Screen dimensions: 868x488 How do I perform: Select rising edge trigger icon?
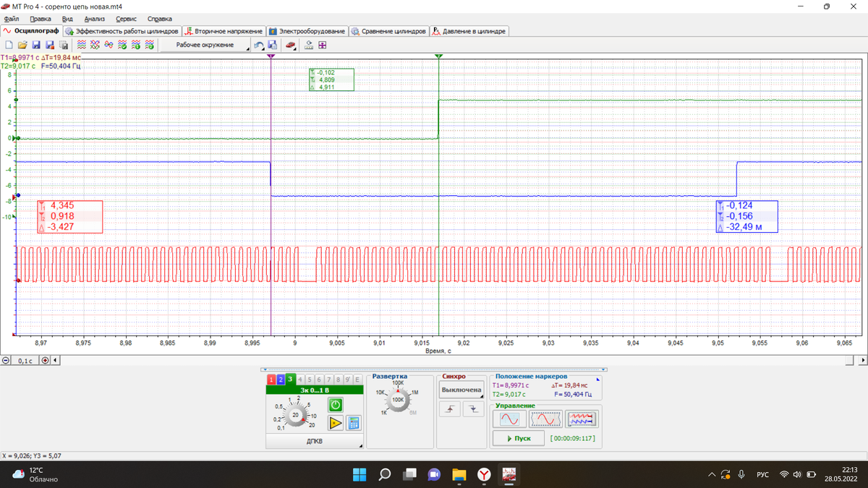pyautogui.click(x=451, y=408)
